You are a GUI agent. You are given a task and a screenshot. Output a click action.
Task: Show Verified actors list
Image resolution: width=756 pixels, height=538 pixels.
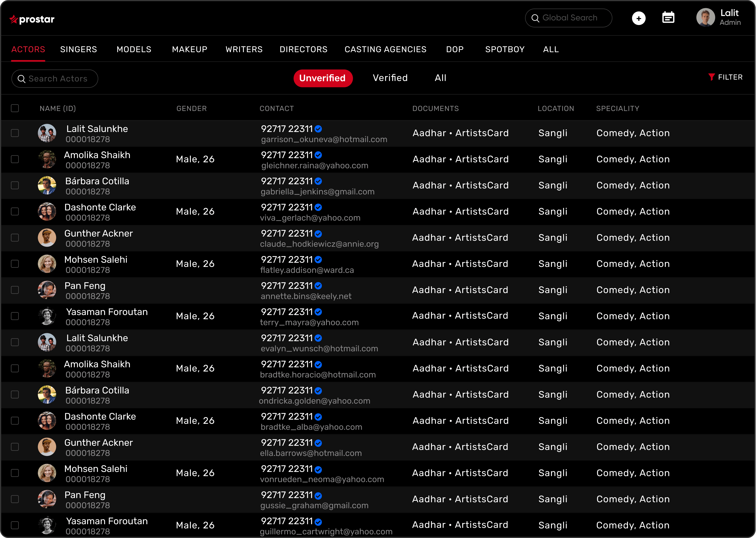[x=390, y=78]
